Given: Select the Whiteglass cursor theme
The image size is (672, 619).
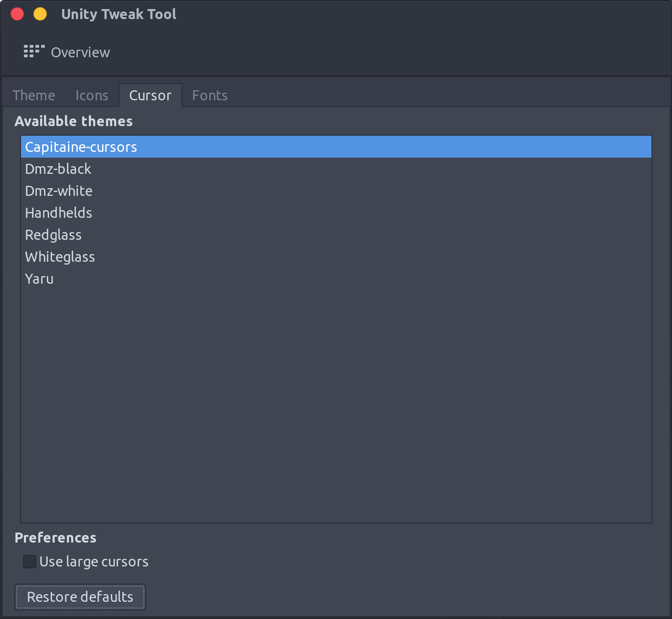Looking at the screenshot, I should (x=336, y=256).
